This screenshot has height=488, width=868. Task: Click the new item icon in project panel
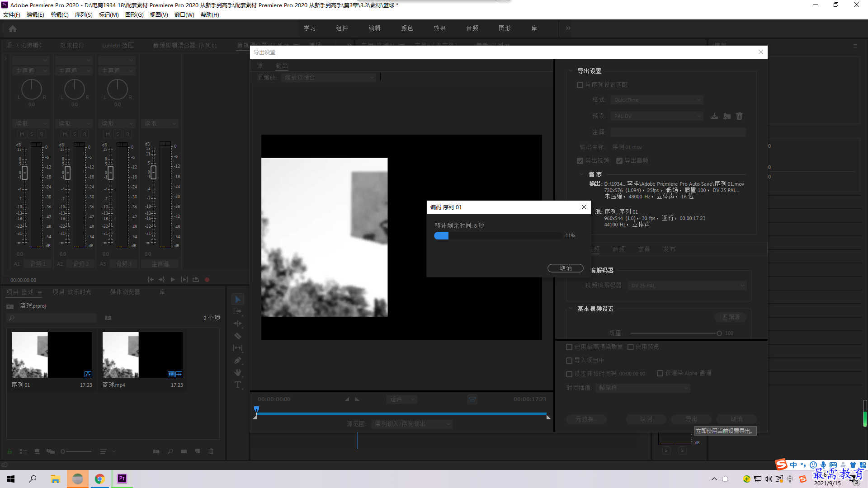pos(198,451)
